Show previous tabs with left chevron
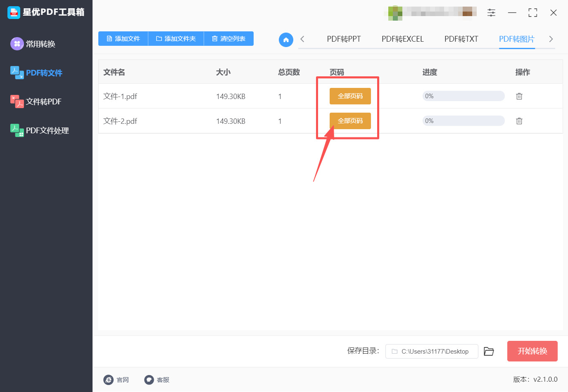 (302, 39)
